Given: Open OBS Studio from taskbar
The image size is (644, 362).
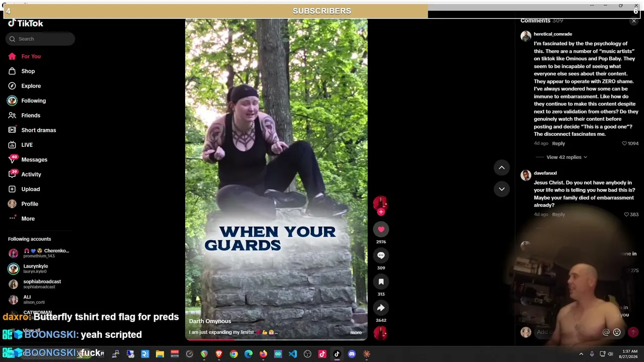Looking at the screenshot, I should click(307, 354).
